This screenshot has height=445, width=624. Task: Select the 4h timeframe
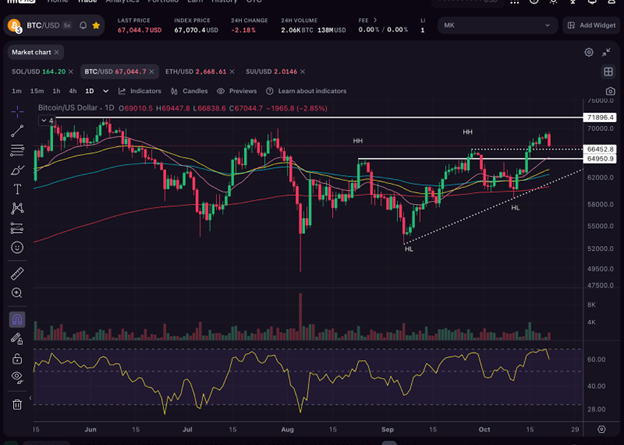pyautogui.click(x=72, y=91)
